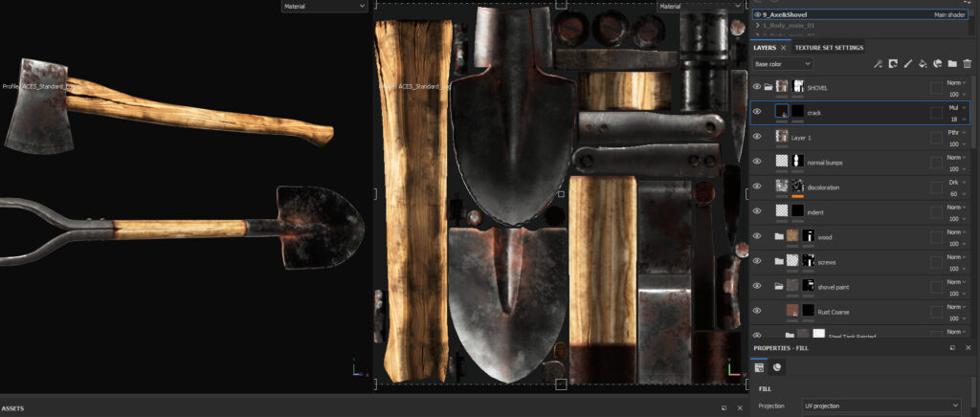
Task: Select the Rust Coarse layer material thumbnail
Action: click(791, 310)
